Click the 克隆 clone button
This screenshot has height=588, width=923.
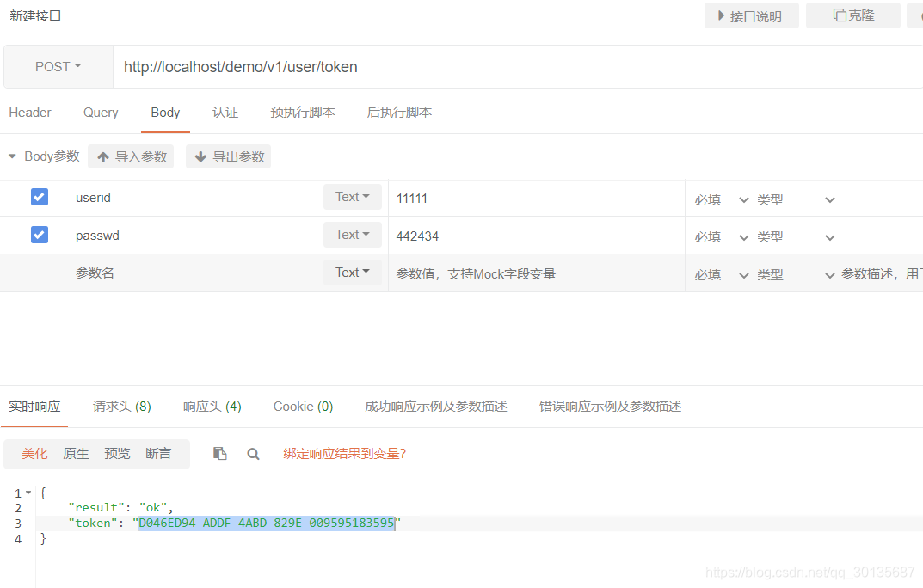pyautogui.click(x=853, y=15)
